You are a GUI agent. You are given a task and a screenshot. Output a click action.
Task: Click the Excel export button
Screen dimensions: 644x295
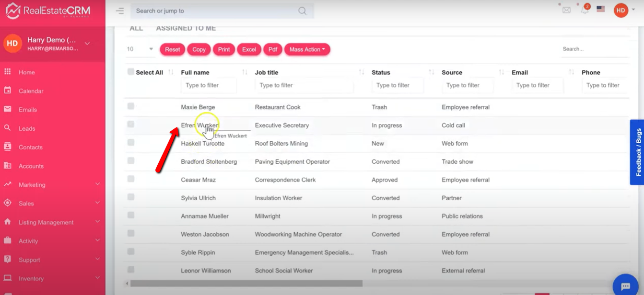249,49
